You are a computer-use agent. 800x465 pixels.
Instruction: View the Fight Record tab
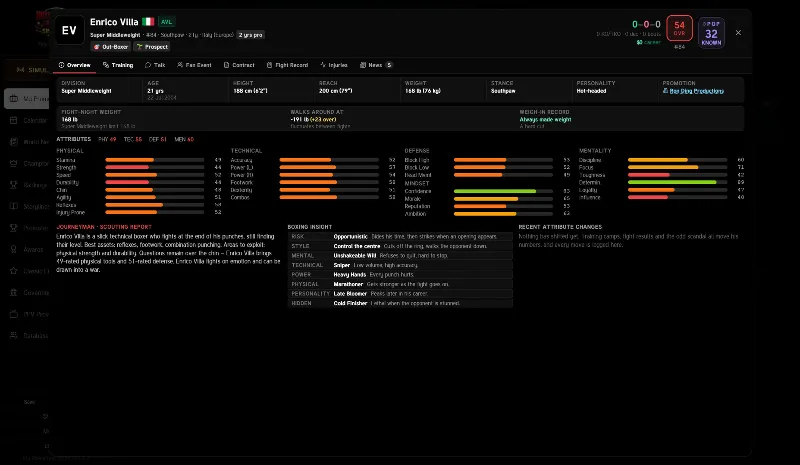(x=287, y=65)
